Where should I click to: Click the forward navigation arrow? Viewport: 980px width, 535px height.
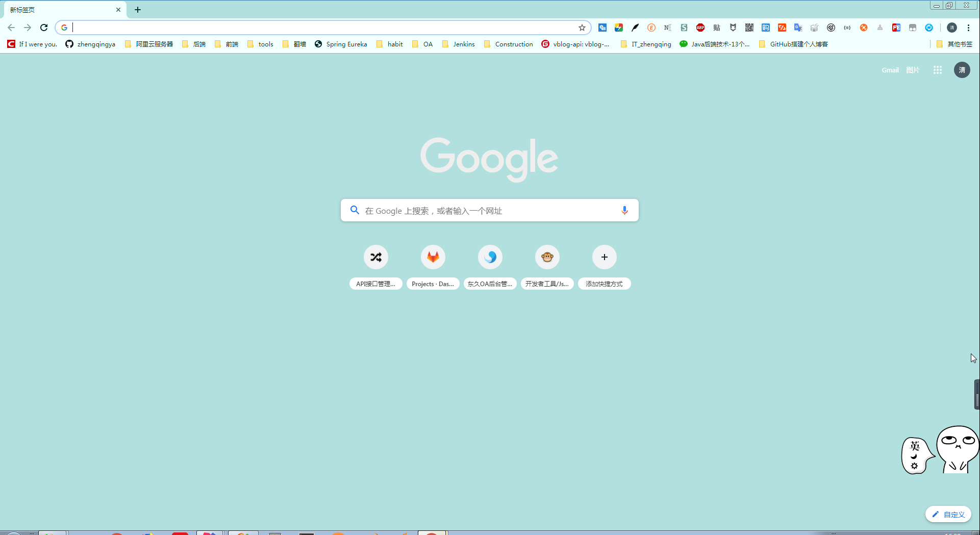[28, 28]
